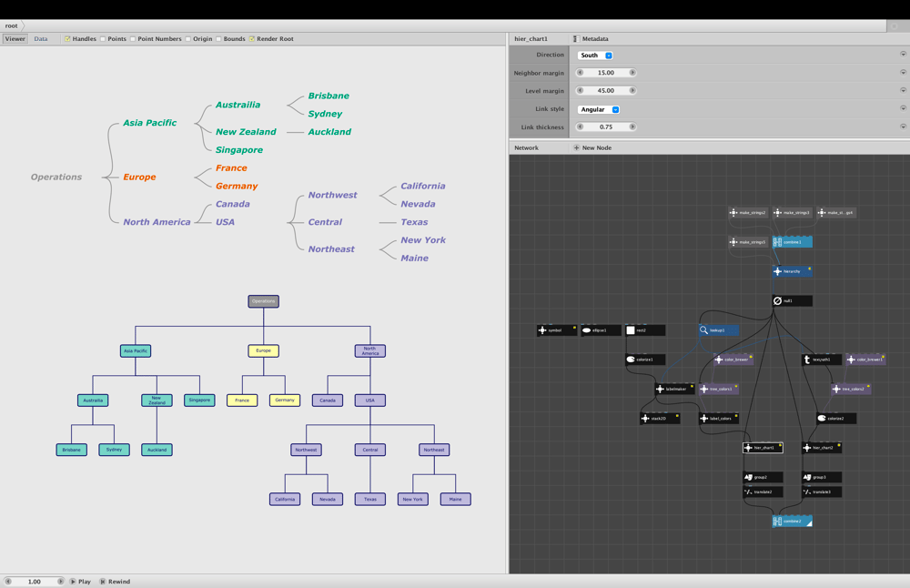The image size is (910, 588).
Task: Select the symbol node
Action: click(x=557, y=330)
